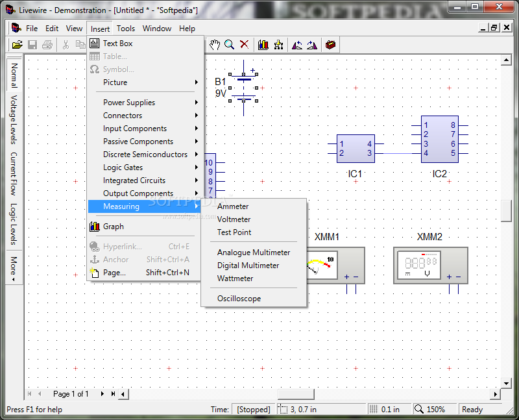Toggle Logic Levels display tab
519x420 pixels.
click(14, 224)
